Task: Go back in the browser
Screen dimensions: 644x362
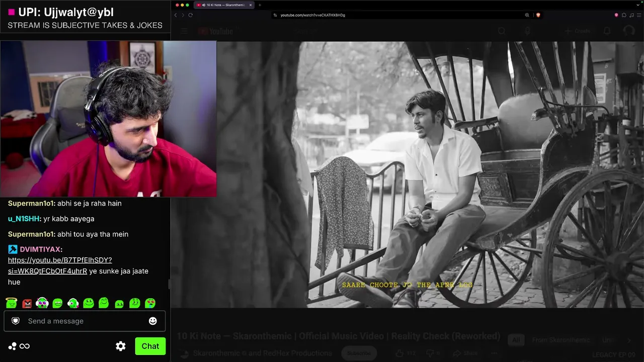Action: (176, 15)
